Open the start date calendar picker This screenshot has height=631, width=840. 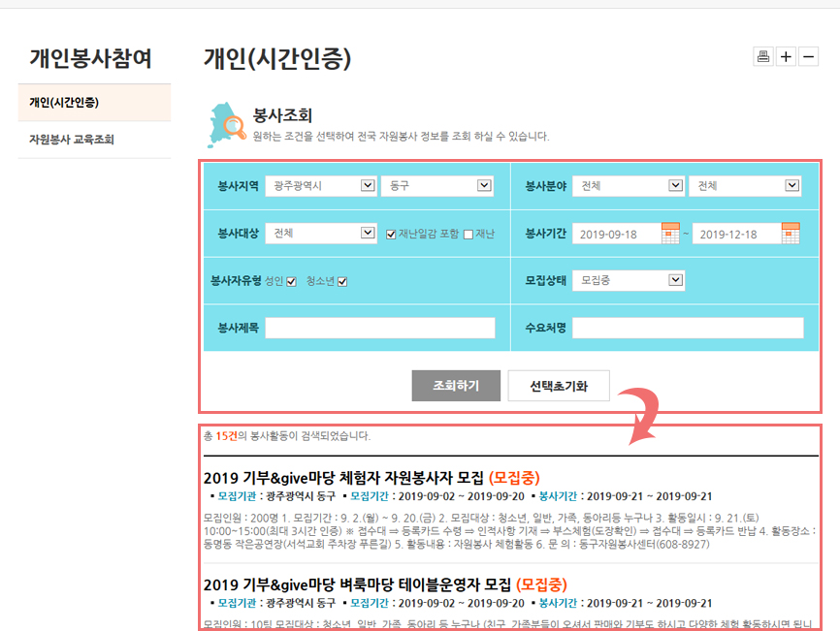pyautogui.click(x=669, y=233)
